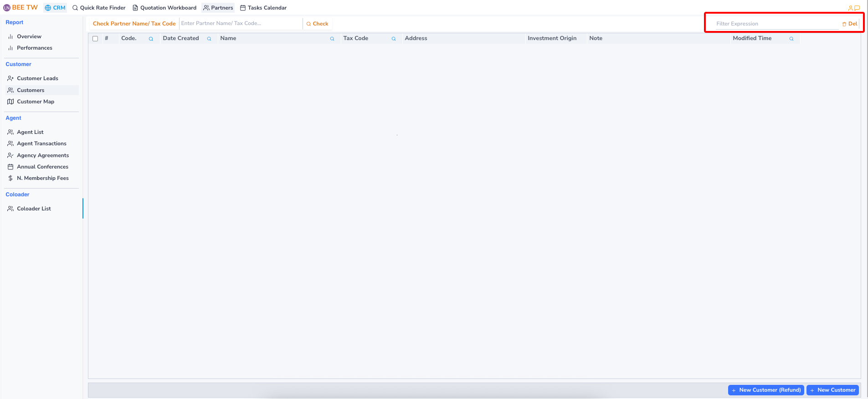Open the Name column search icon
The image size is (868, 399).
pyautogui.click(x=332, y=39)
